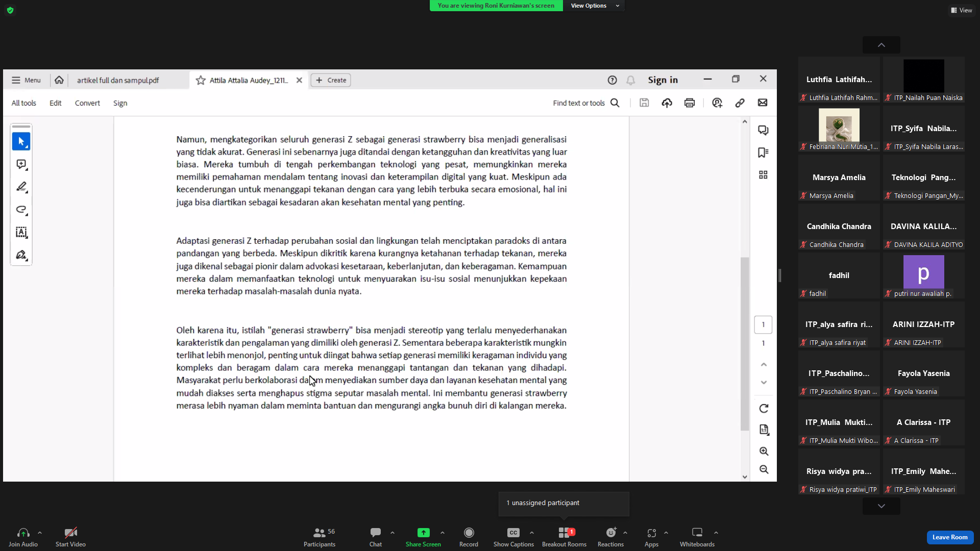Save the PDF with the disk icon
This screenshot has width=980, height=551.
[644, 103]
